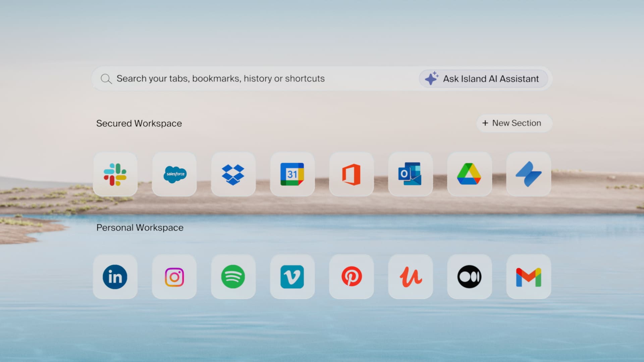Launch the Jira shortcut
The width and height of the screenshot is (644, 362).
pos(528,174)
